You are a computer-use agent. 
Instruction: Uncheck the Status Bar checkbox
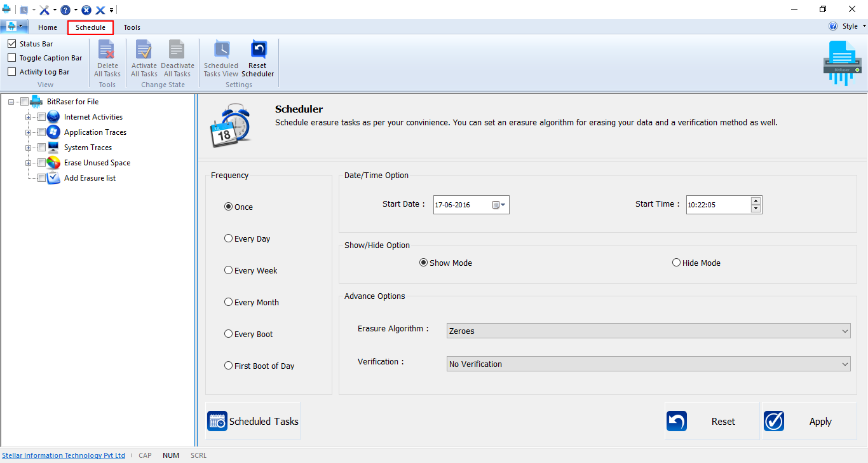click(11, 44)
